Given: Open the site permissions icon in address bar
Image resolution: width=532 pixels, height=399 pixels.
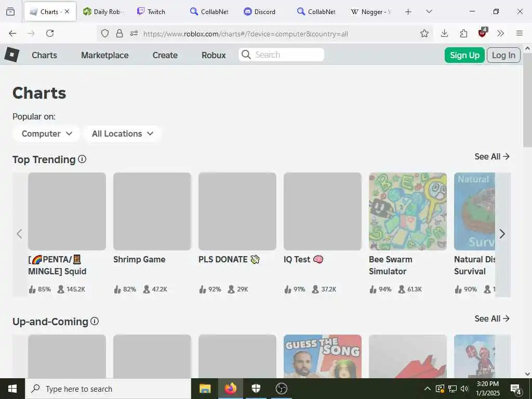Looking at the screenshot, I should point(134,33).
